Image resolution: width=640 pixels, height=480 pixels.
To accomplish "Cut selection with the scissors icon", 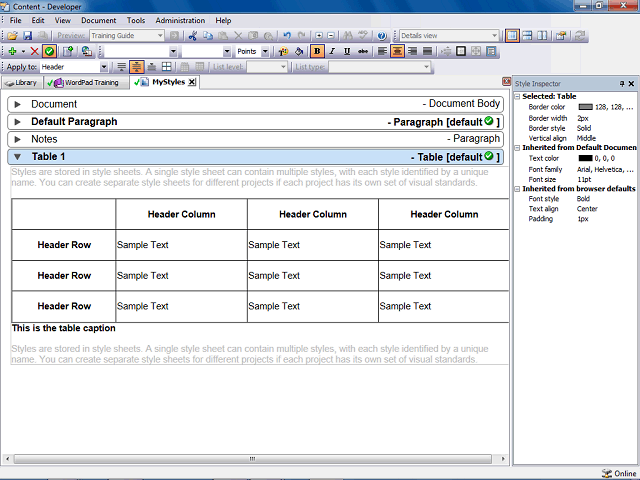I will [x=193, y=36].
